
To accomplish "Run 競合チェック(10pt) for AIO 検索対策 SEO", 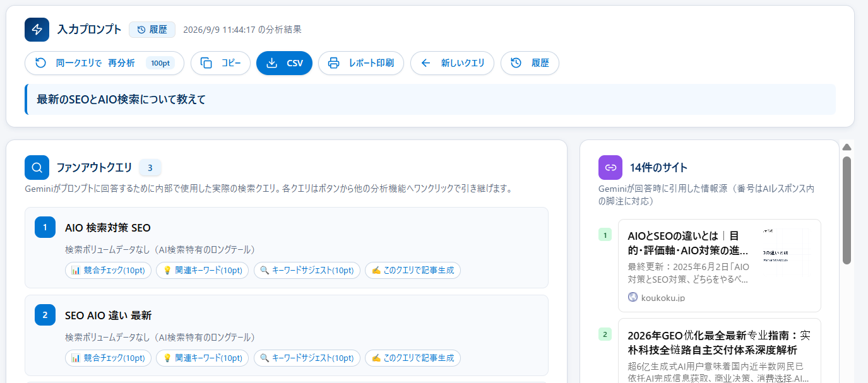I will coord(108,270).
